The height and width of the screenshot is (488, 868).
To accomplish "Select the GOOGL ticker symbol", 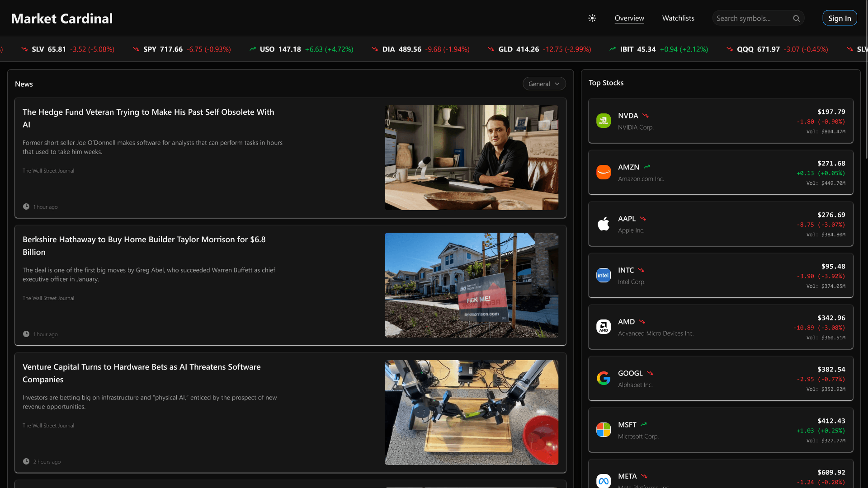I will tap(630, 373).
